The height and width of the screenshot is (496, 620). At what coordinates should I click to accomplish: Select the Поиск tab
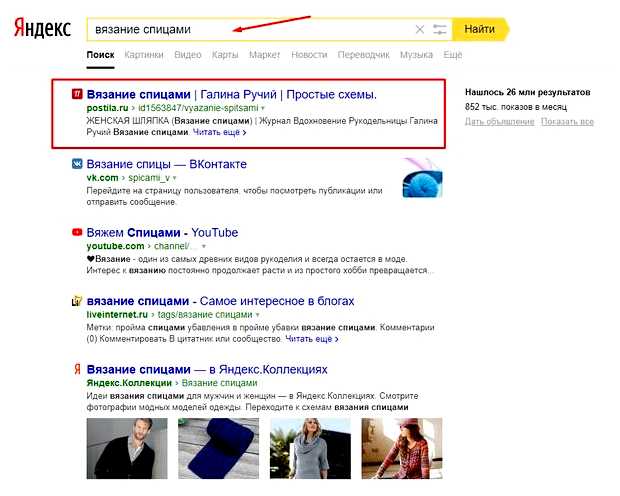click(100, 55)
